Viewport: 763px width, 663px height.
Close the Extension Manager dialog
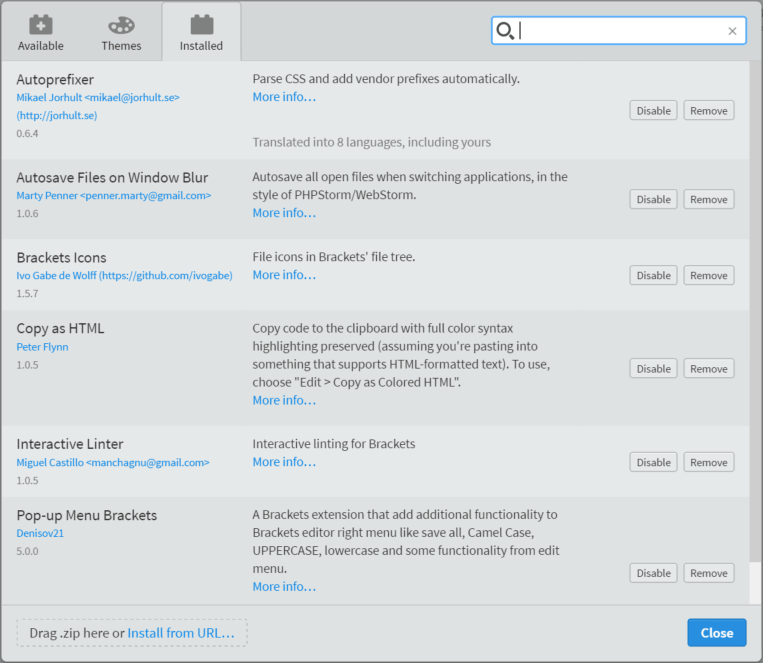coord(716,632)
